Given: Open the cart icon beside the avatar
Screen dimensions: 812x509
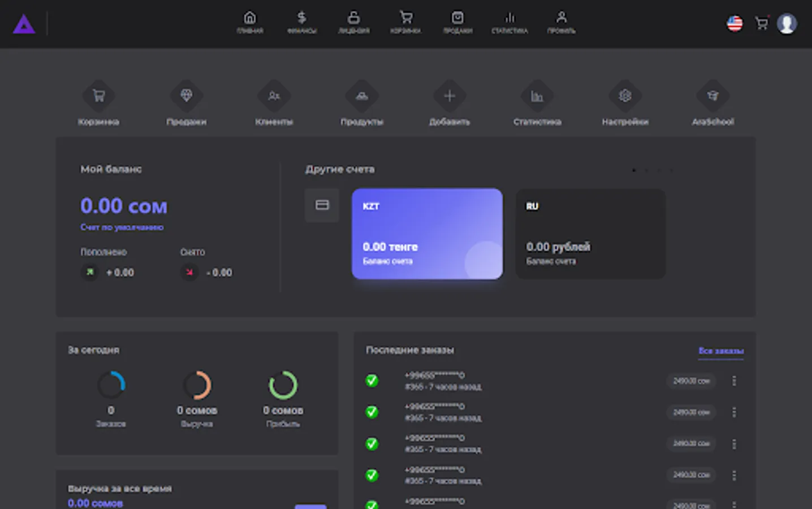Looking at the screenshot, I should click(762, 23).
